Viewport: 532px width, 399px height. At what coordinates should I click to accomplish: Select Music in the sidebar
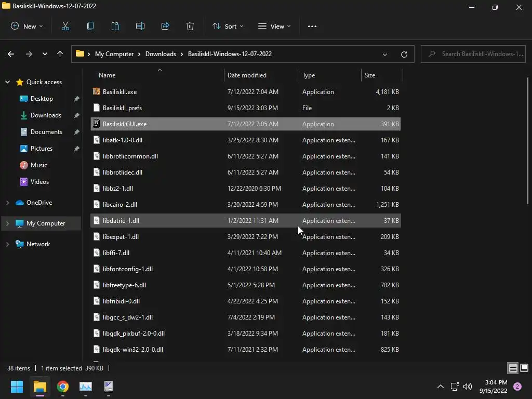tap(38, 165)
